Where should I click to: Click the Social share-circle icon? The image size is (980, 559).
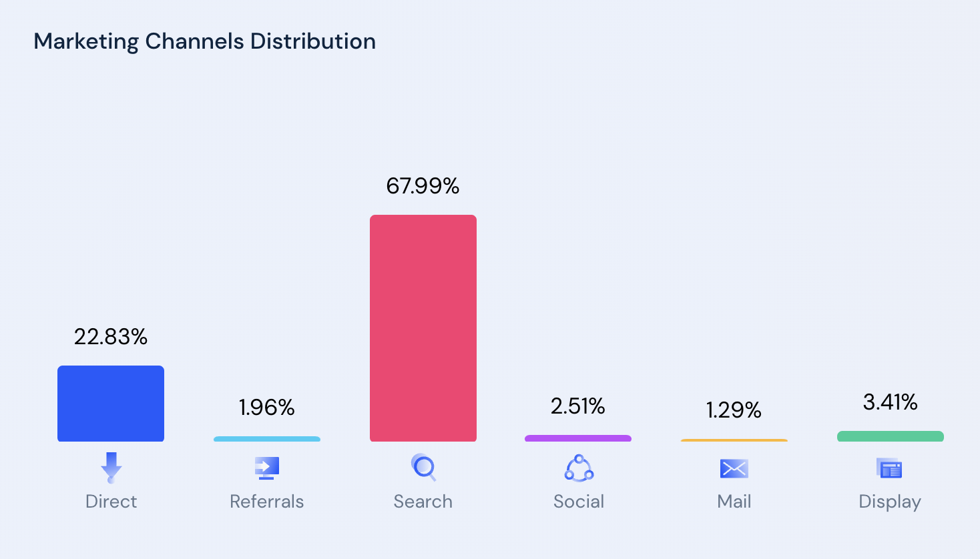pyautogui.click(x=579, y=468)
